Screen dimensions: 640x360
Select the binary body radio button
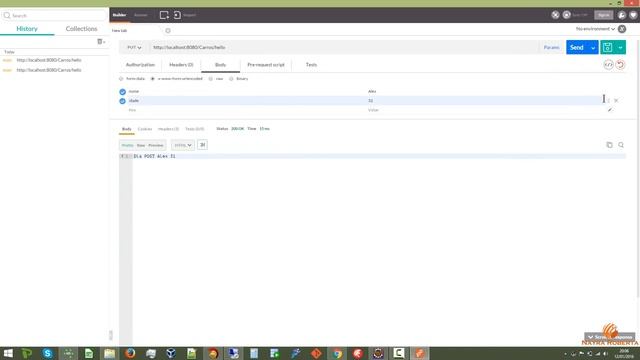click(231, 79)
